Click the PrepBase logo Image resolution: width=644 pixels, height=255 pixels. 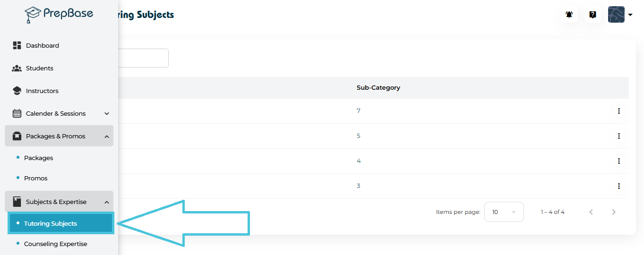(x=59, y=15)
